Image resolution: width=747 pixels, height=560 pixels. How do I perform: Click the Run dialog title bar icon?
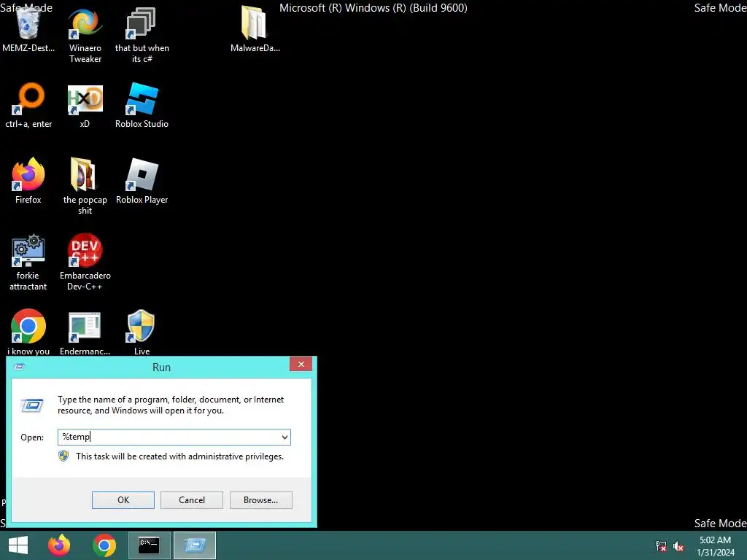[20, 367]
